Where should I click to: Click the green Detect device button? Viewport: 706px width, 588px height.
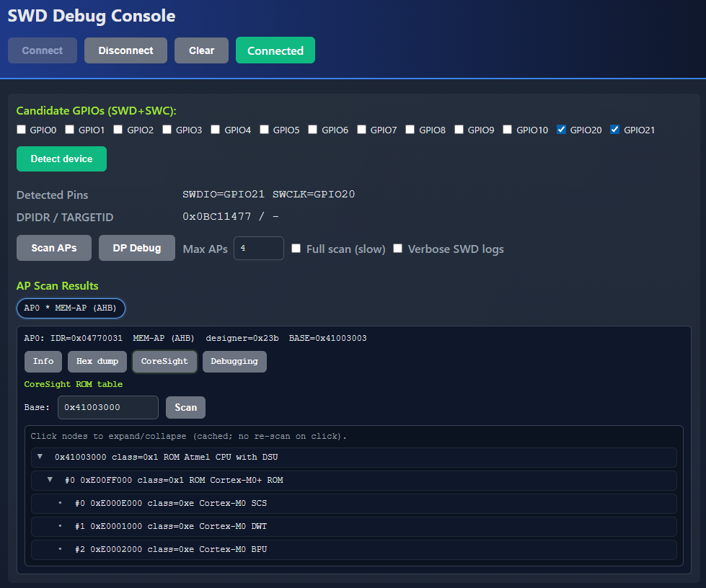[61, 159]
